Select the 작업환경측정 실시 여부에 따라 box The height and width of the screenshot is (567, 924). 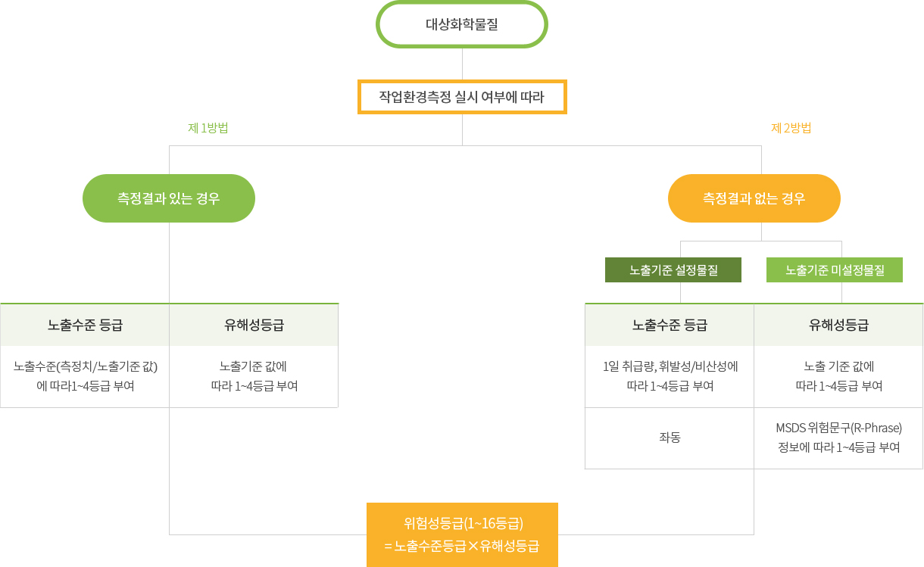(x=462, y=97)
